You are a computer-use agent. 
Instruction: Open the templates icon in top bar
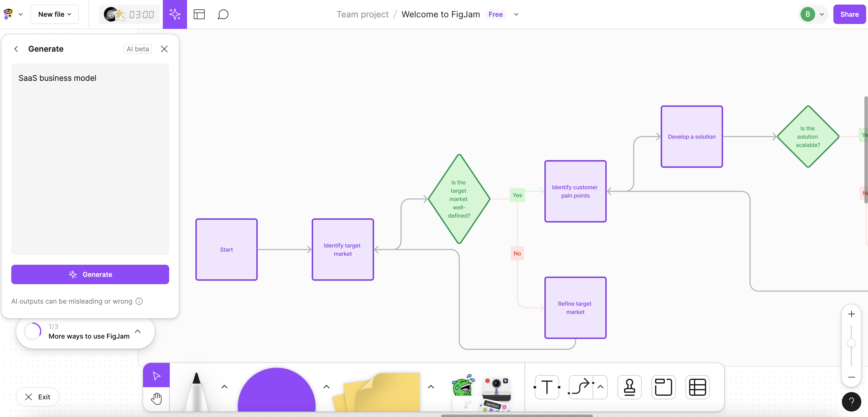pyautogui.click(x=199, y=14)
